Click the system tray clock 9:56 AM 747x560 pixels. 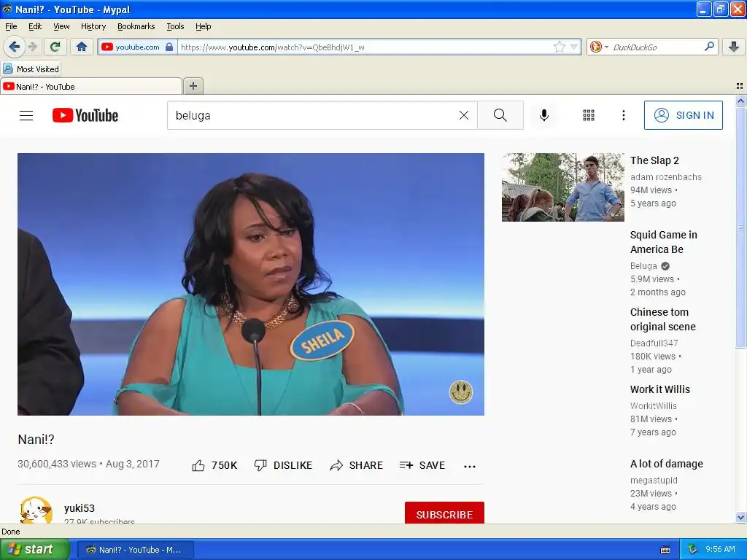pyautogui.click(x=720, y=549)
